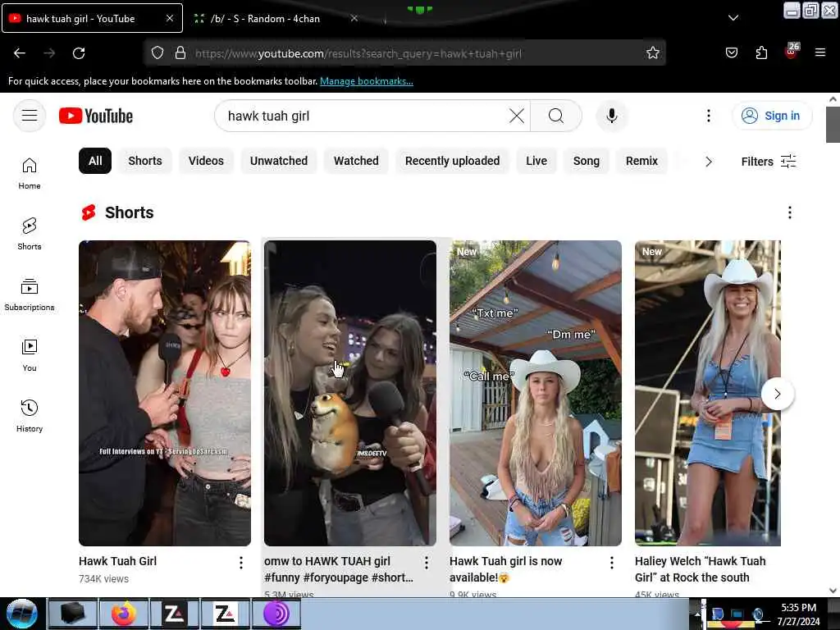Viewport: 840px width, 630px height.
Task: Open the cowboy hat Txt me thumbnail
Action: (x=536, y=393)
